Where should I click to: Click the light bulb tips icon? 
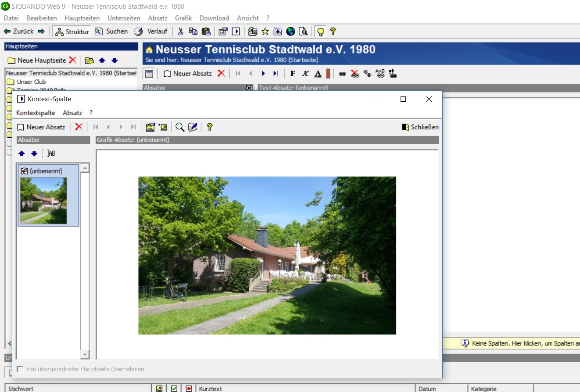tap(321, 32)
